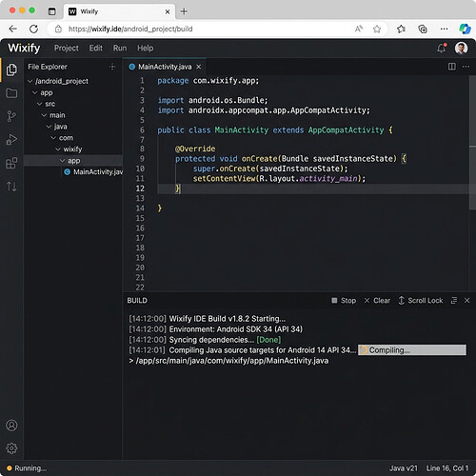
Task: Toggle word wrap icon in Build panel
Action: pyautogui.click(x=454, y=300)
